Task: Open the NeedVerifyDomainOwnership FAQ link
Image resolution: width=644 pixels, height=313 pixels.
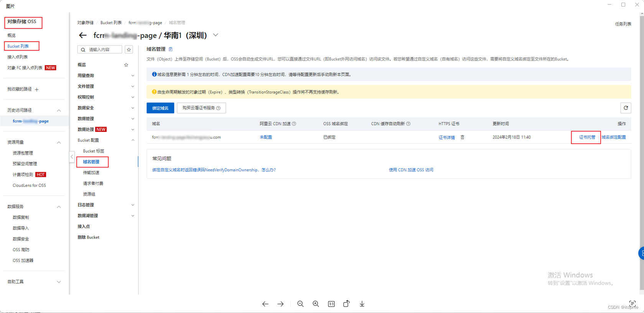Action: click(x=214, y=170)
